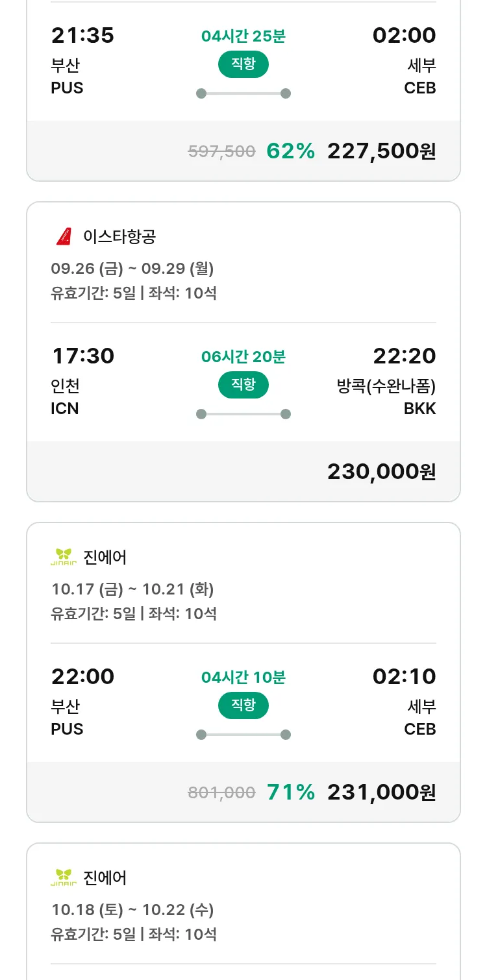The image size is (487, 980).
Task: Tap the 직항 badge on the 21:35 Busan flight
Action: [x=243, y=64]
